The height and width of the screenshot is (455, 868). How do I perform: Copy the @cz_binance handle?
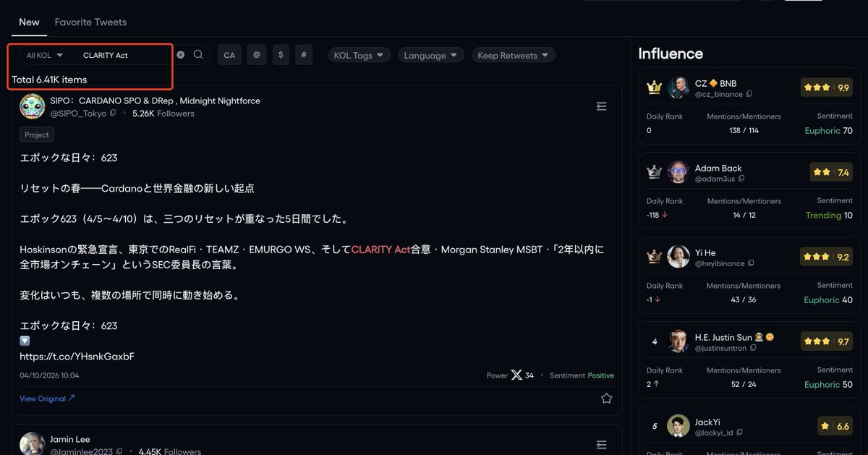pyautogui.click(x=749, y=94)
